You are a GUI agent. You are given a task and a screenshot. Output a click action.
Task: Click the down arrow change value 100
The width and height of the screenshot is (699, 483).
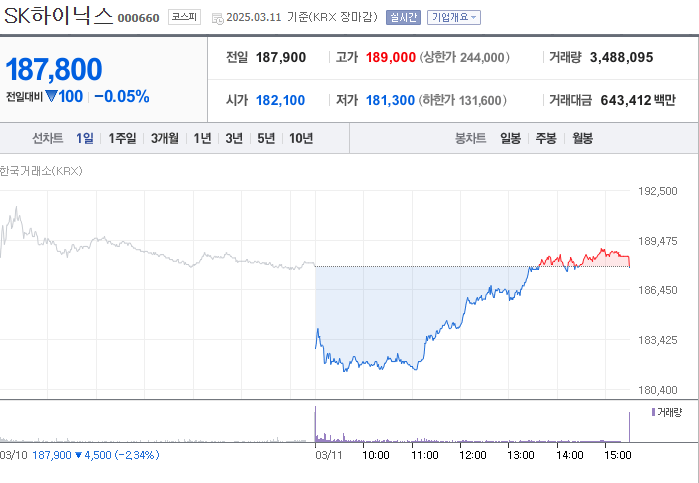coord(64,96)
